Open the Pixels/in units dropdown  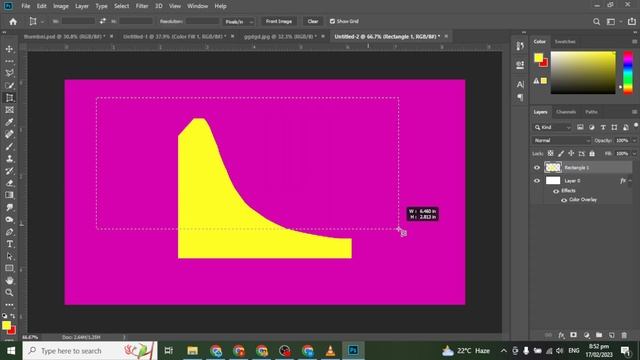coord(239,22)
